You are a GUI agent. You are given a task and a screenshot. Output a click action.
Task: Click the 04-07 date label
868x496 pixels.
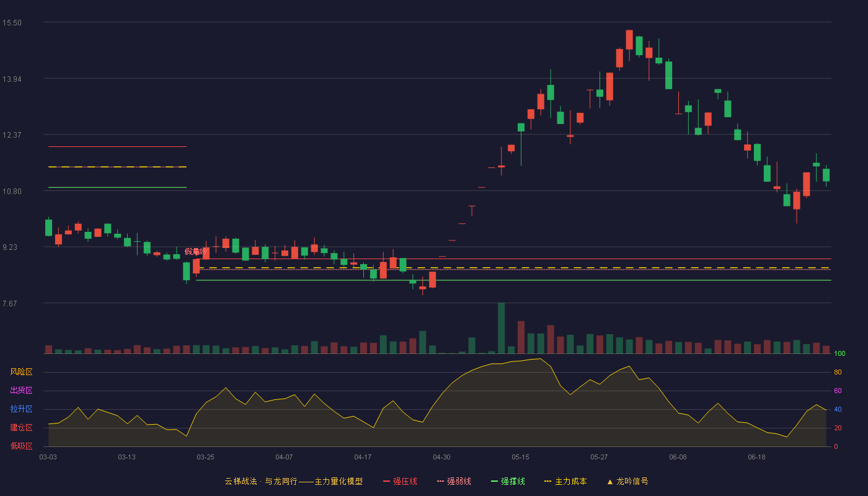click(x=284, y=457)
